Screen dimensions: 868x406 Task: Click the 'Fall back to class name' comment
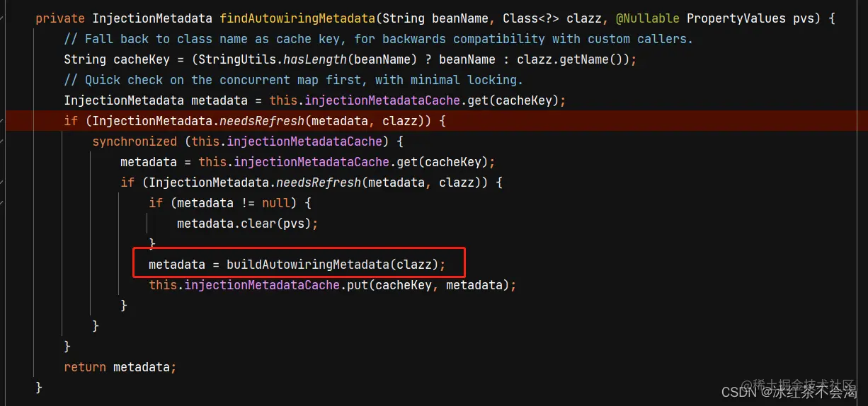click(x=378, y=39)
